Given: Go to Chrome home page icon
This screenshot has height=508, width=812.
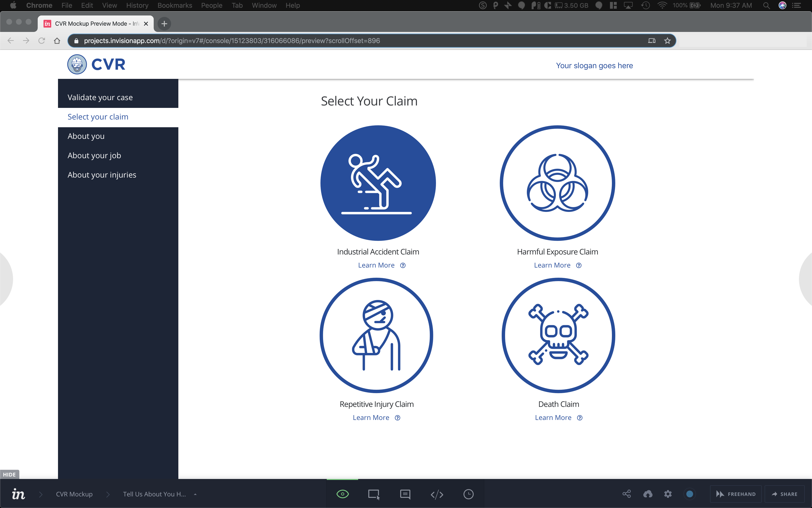Looking at the screenshot, I should [x=57, y=41].
